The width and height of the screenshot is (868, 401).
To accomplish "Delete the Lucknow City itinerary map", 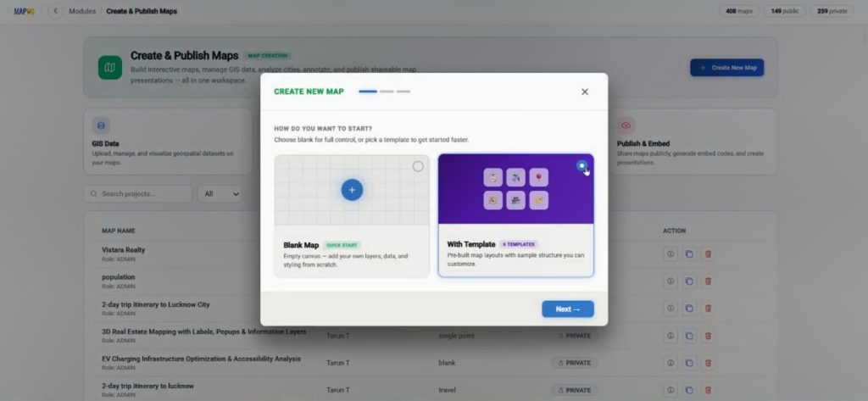I will click(x=708, y=309).
